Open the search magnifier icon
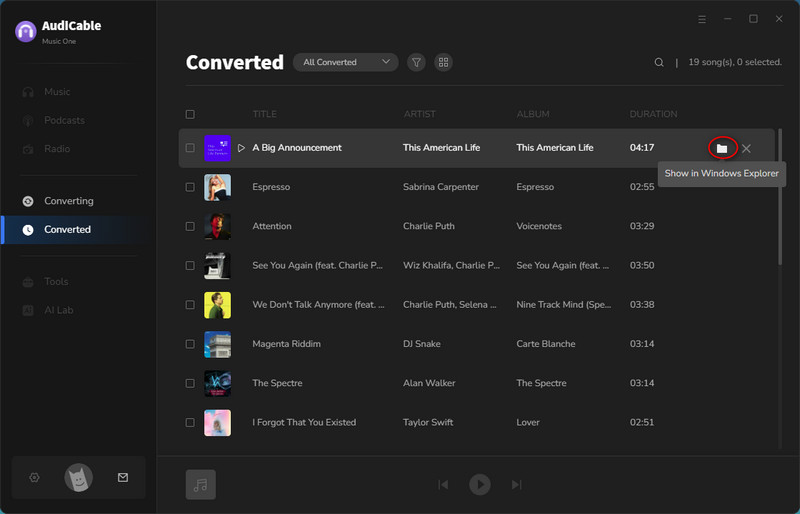The width and height of the screenshot is (800, 514). (659, 62)
